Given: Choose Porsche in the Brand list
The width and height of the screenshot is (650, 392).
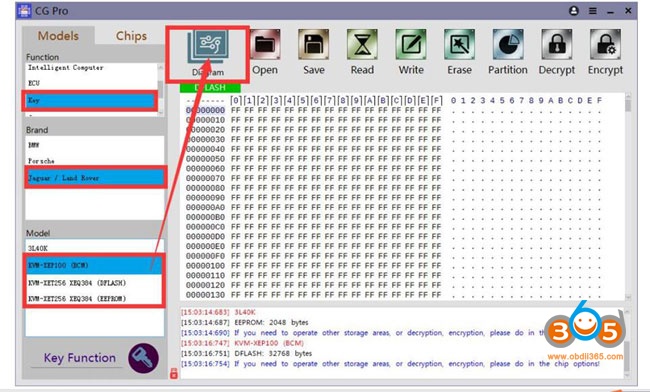Looking at the screenshot, I should (95, 161).
